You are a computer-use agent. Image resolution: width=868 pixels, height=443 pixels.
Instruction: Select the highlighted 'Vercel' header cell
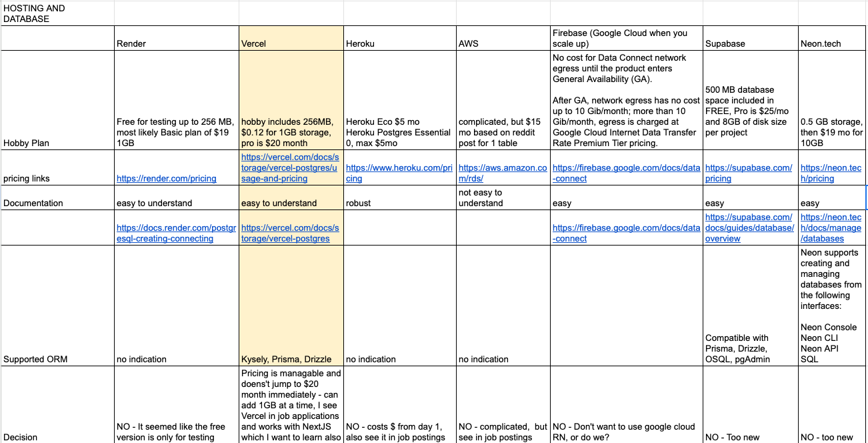pyautogui.click(x=291, y=39)
